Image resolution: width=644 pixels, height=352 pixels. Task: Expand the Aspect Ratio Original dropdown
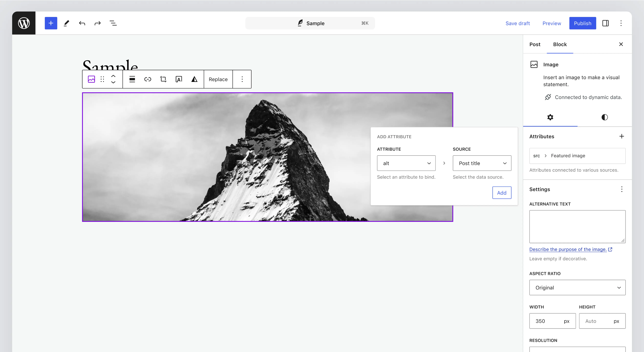coord(577,287)
